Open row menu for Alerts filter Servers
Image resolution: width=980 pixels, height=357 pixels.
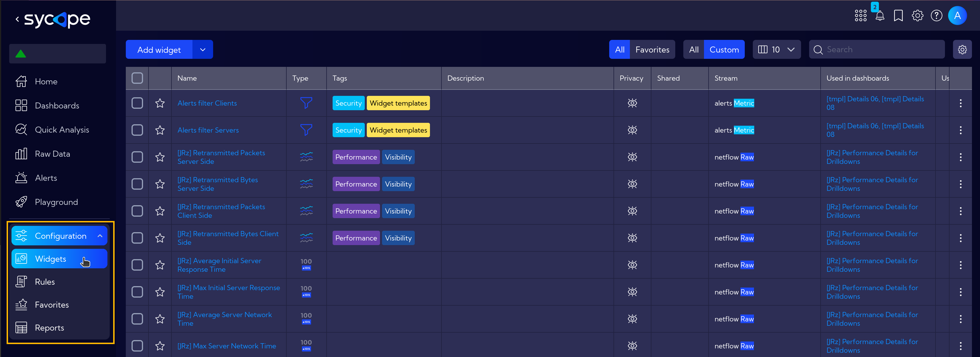click(x=960, y=130)
